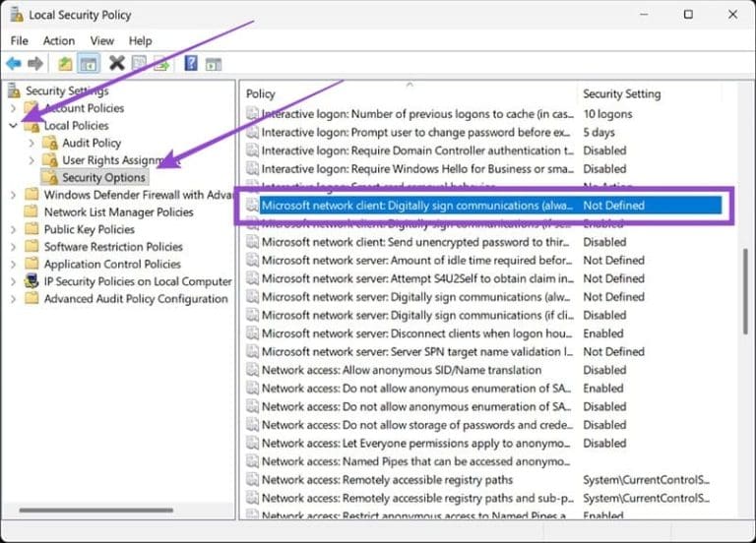This screenshot has height=543, width=756.
Task: Go back with the blue Back arrow
Action: (x=14, y=63)
